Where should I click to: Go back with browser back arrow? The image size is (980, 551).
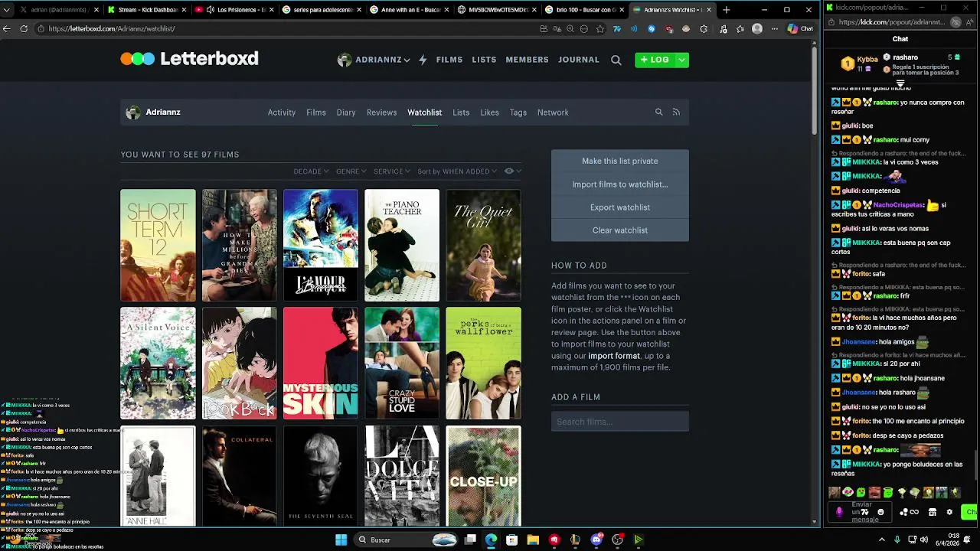click(x=7, y=28)
